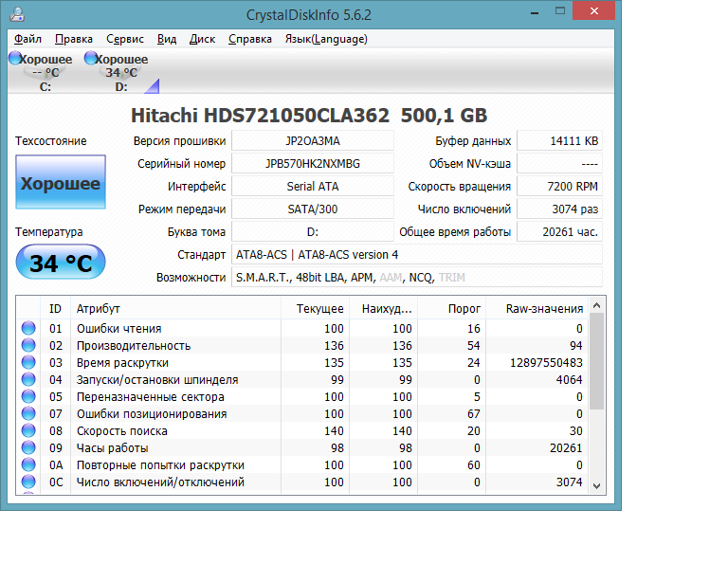Click the features field with S.M.A.R.T.

tap(417, 277)
